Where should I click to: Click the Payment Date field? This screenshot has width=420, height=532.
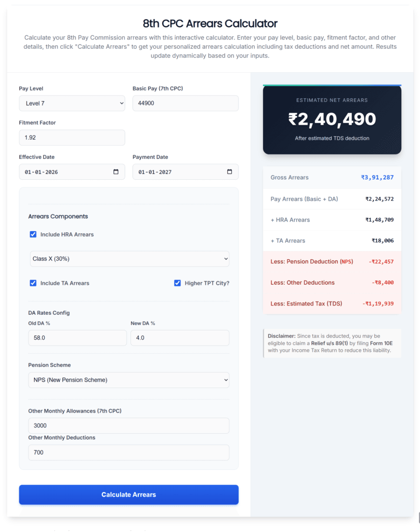(177, 172)
